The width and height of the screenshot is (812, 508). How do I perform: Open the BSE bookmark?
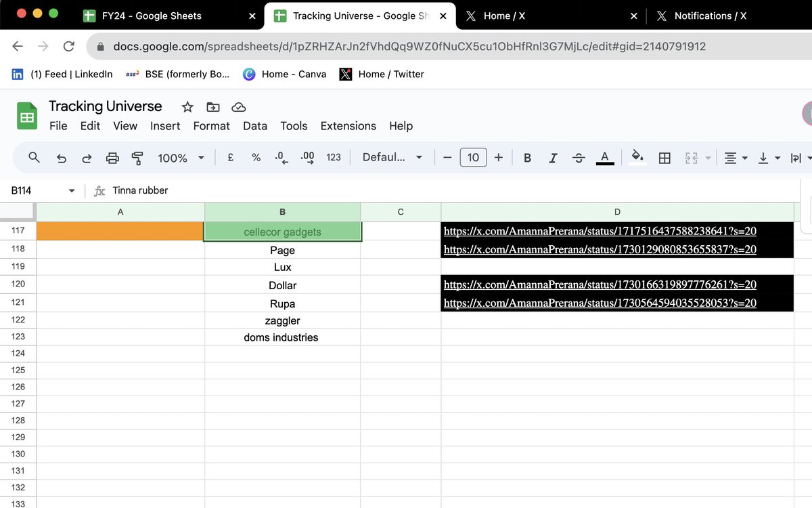point(178,75)
